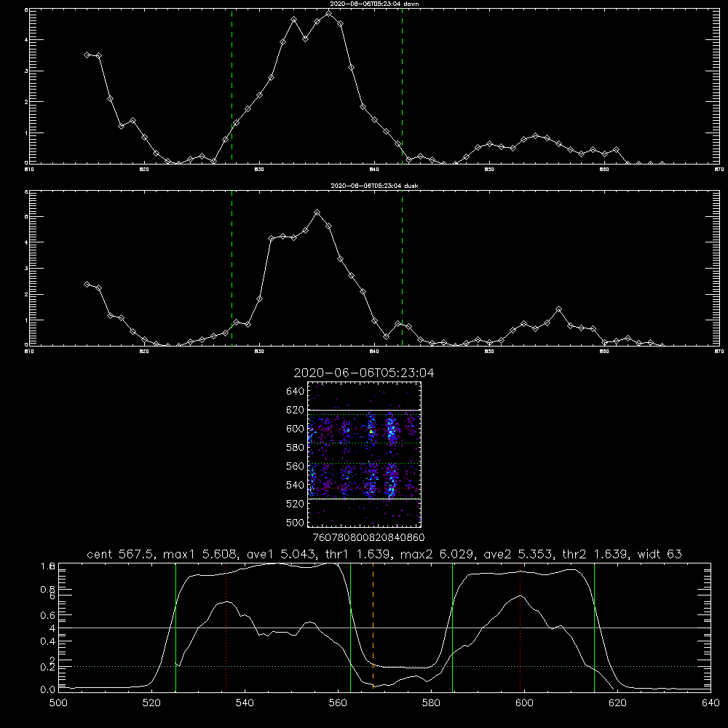Click the x-axis numbers under the spectral image
The width and height of the screenshot is (728, 728).
[x=368, y=538]
